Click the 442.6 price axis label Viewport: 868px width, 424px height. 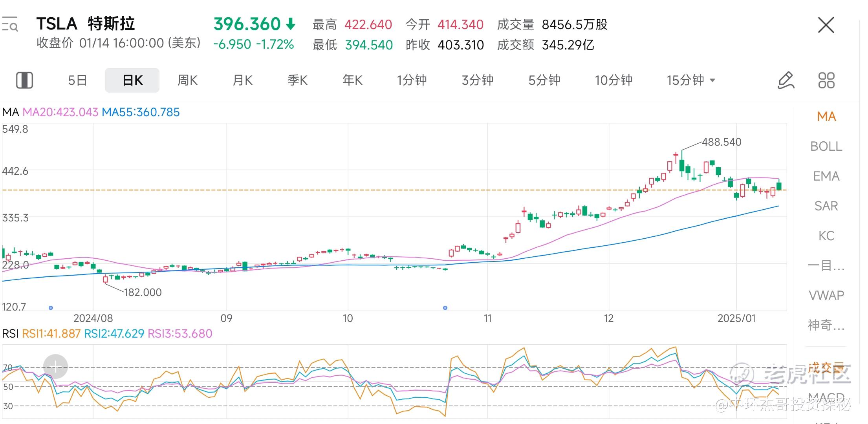pyautogui.click(x=15, y=171)
